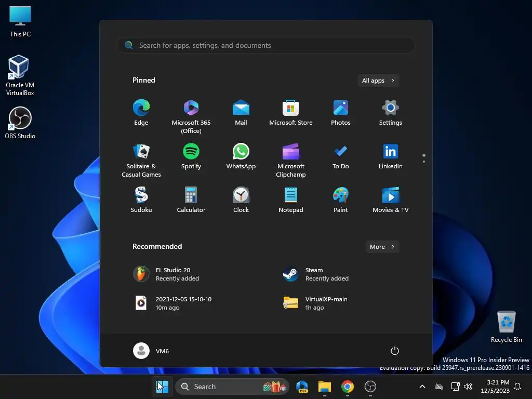Launch Microsoft Clipchamp

[291, 160]
